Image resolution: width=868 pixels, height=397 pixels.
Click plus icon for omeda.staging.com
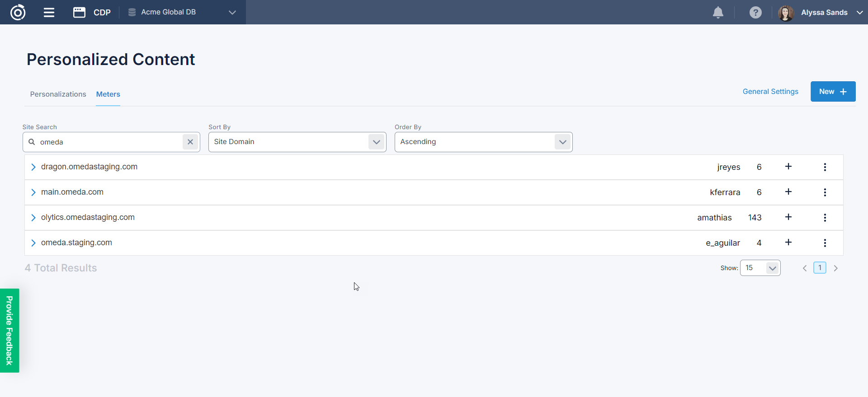(x=788, y=243)
